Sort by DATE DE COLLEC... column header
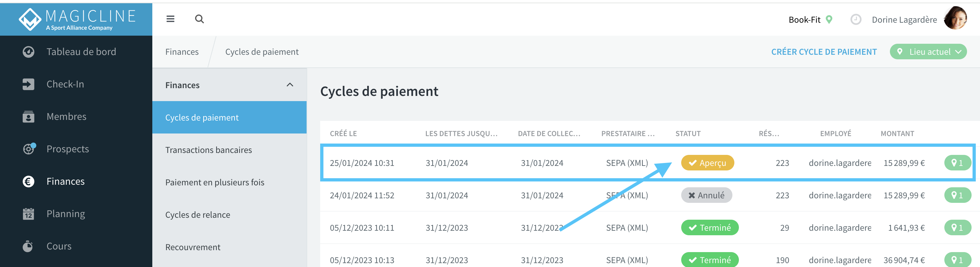980x267 pixels. [549, 133]
